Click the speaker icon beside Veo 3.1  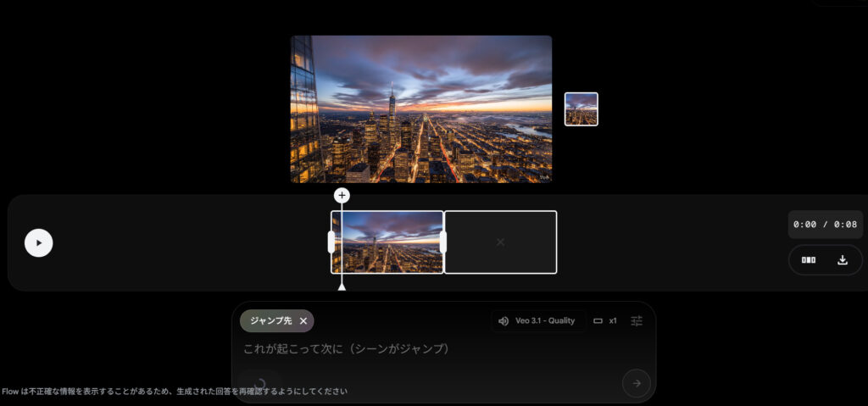click(504, 321)
